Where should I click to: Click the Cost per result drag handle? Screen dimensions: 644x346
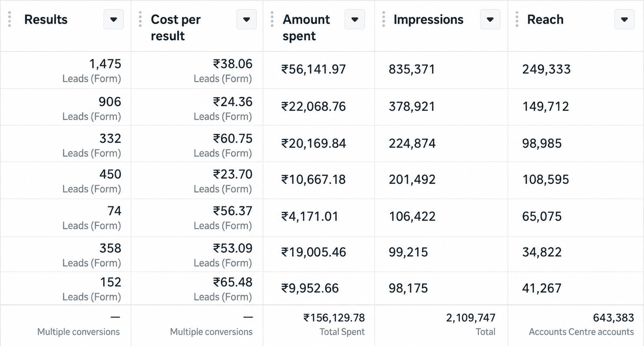point(140,19)
